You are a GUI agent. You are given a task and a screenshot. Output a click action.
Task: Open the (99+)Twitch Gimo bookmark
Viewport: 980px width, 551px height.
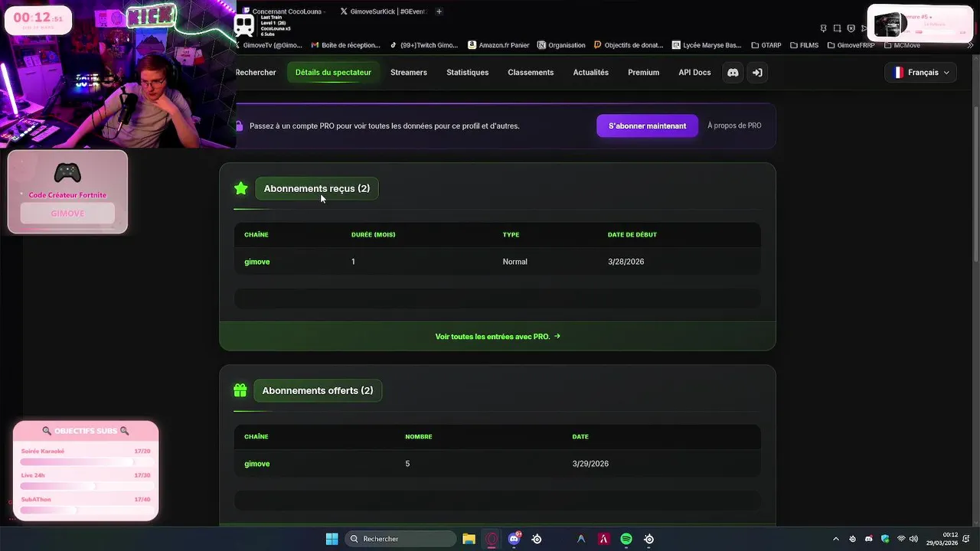coord(423,45)
